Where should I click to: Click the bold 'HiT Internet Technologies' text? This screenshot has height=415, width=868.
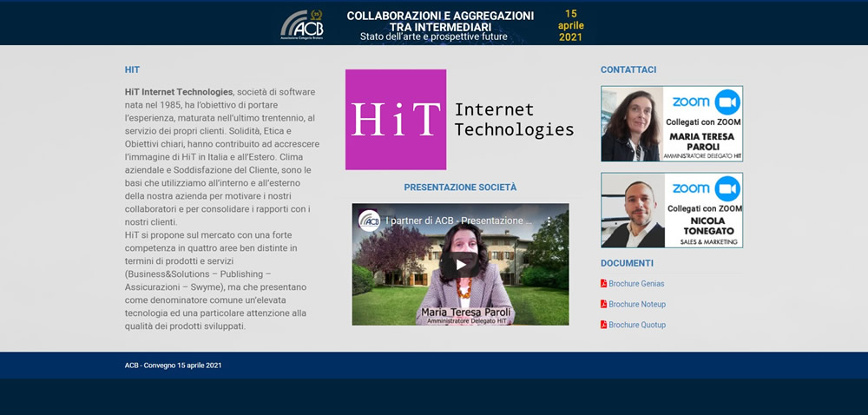[178, 92]
